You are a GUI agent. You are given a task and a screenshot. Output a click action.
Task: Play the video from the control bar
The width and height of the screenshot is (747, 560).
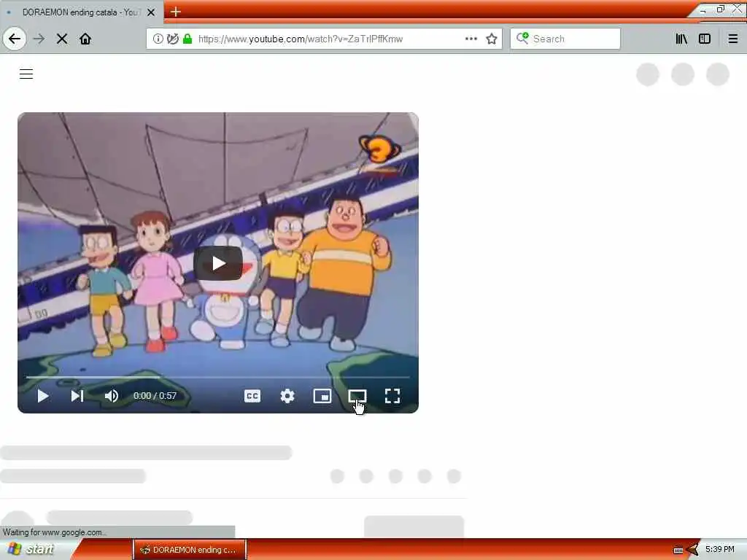click(x=43, y=396)
